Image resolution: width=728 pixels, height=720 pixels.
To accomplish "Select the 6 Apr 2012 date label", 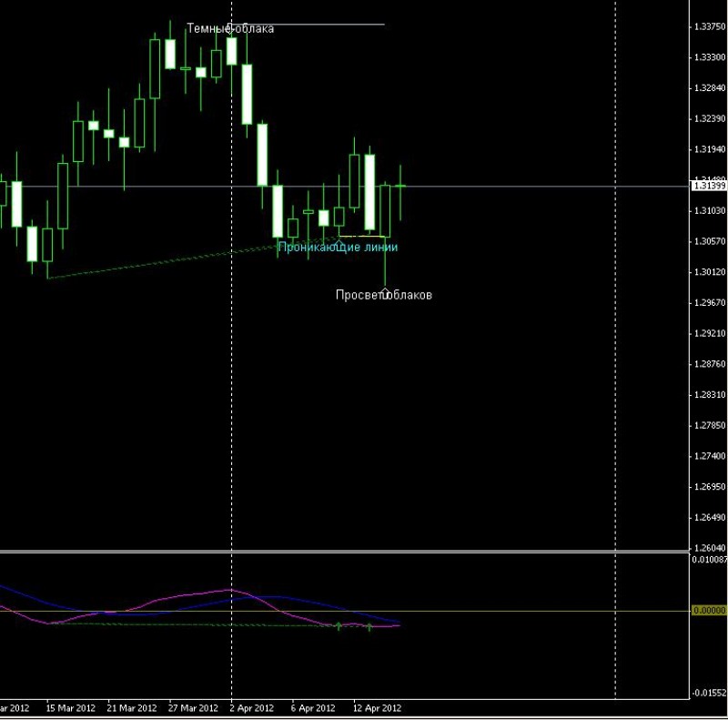I will (313, 707).
